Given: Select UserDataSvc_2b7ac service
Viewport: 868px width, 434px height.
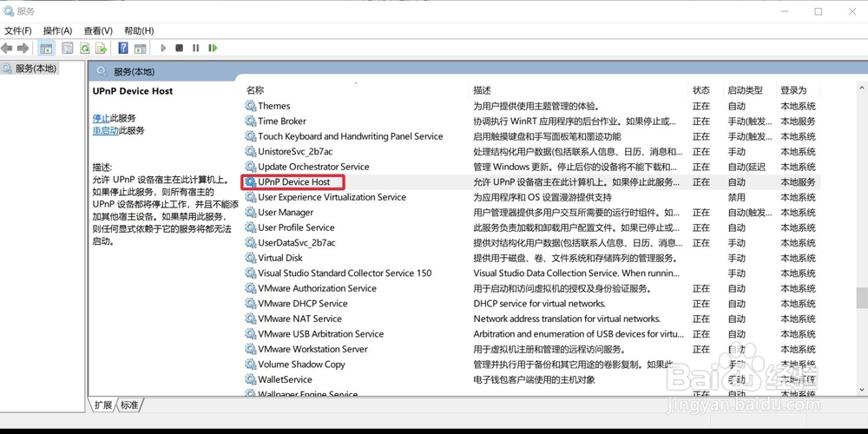Looking at the screenshot, I should 297,242.
